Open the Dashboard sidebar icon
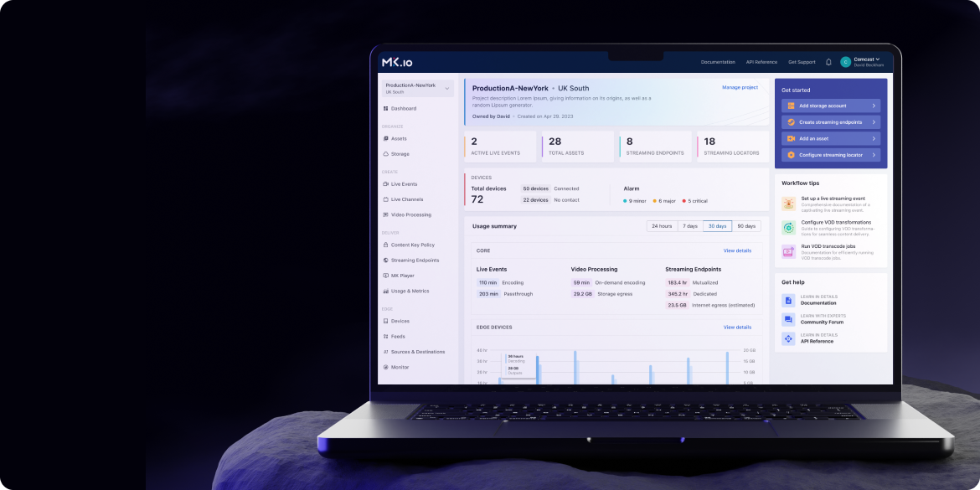Viewport: 980px width, 490px height. pos(386,109)
